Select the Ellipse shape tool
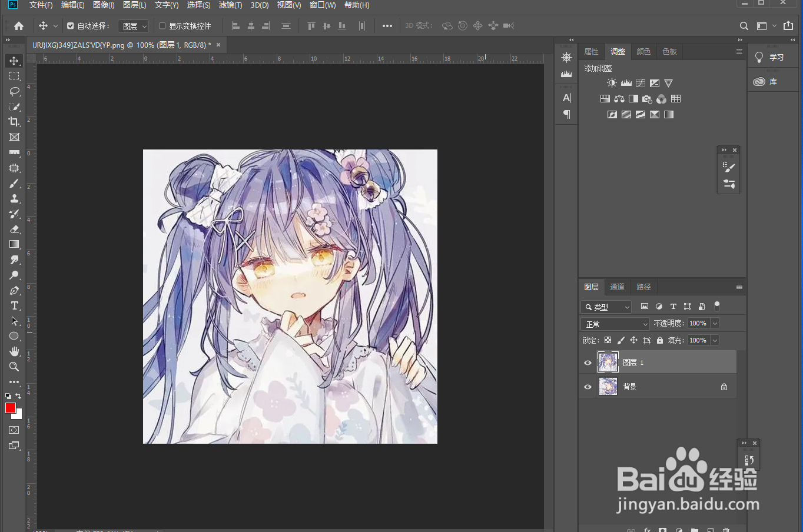This screenshot has width=803, height=532. (14, 336)
